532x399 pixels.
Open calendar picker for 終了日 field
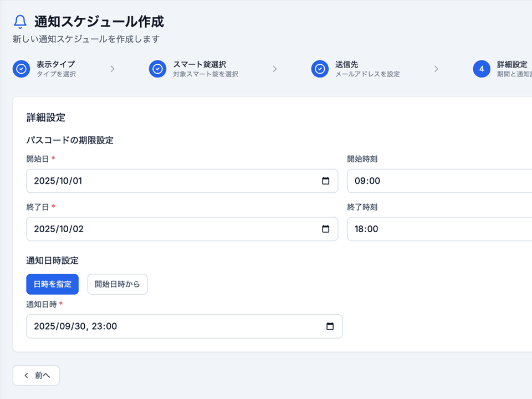tap(326, 229)
